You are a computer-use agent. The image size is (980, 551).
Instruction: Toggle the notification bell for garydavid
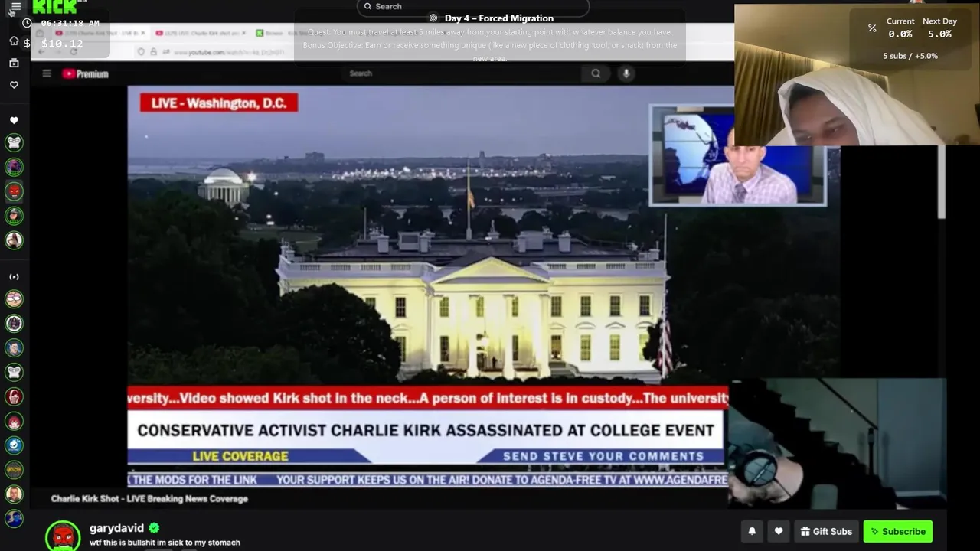click(x=752, y=531)
